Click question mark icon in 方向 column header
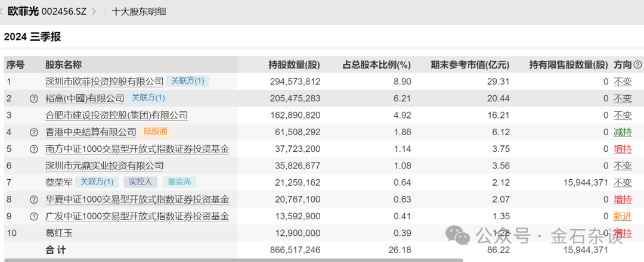The image size is (644, 262). coord(637,64)
